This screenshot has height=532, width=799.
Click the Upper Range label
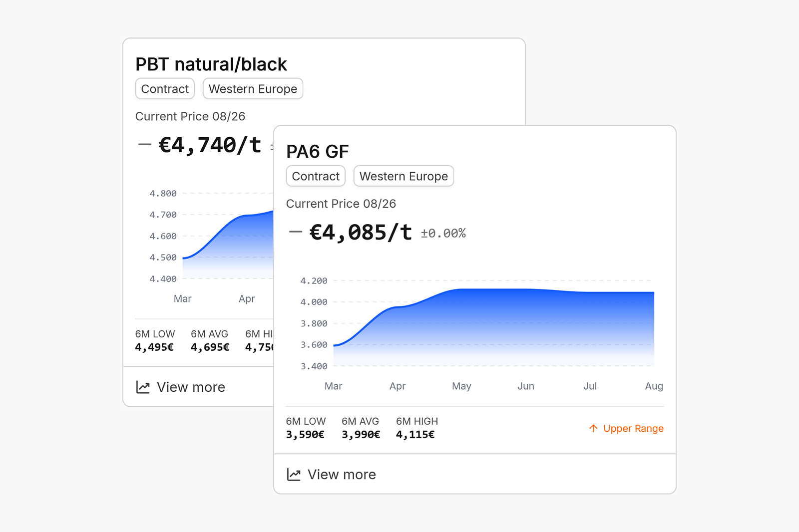pos(633,428)
